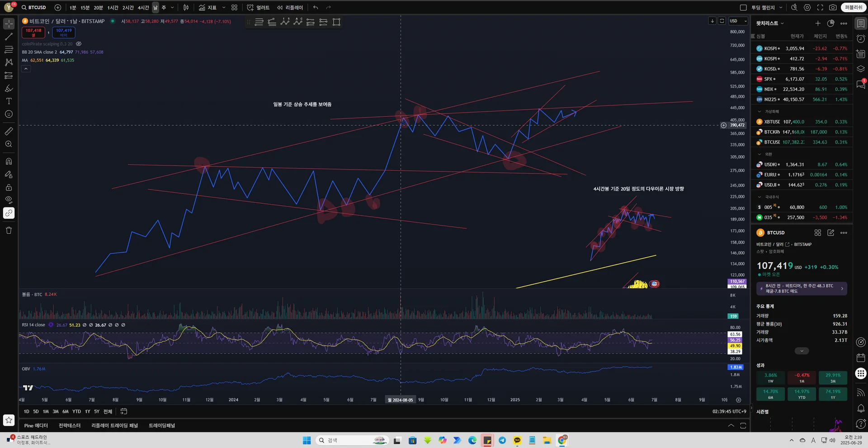
Task: Open the BTCUSD symbol search field
Action: pos(34,8)
